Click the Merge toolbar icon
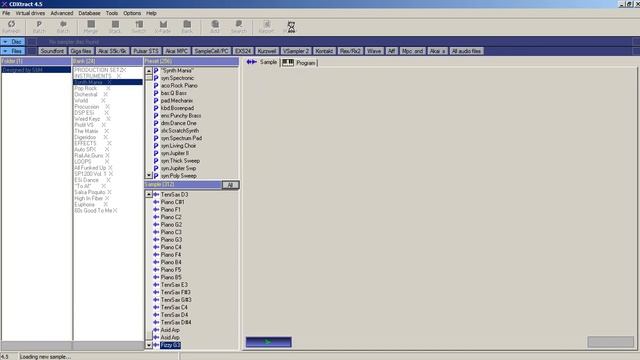The height and width of the screenshot is (360, 640). point(91,27)
